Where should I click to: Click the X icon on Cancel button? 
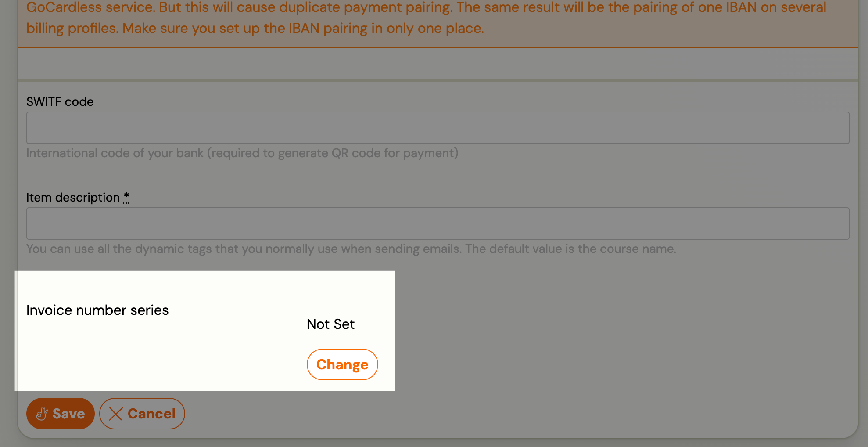point(115,414)
